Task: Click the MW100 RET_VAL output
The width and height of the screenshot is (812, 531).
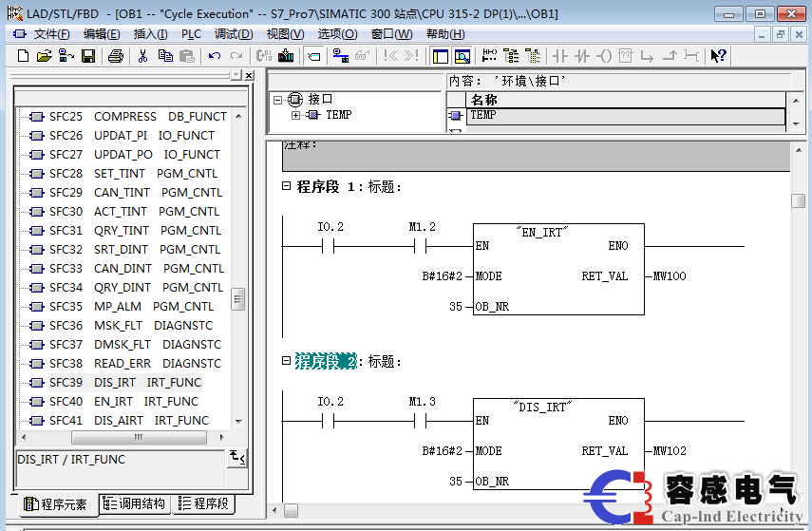Action: [670, 276]
